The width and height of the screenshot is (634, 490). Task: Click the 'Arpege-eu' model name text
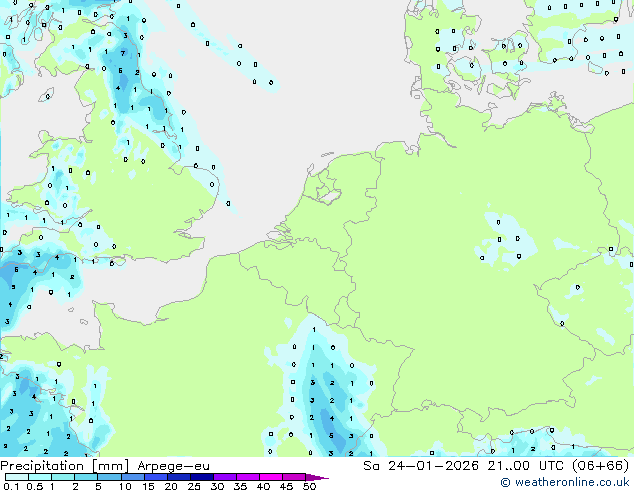point(173,466)
